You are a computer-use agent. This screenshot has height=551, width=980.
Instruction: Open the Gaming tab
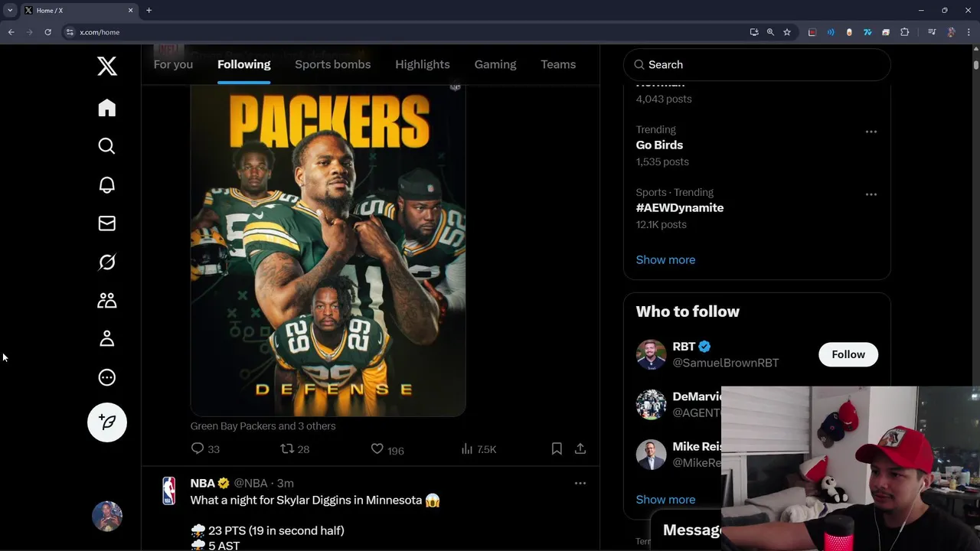coord(495,64)
